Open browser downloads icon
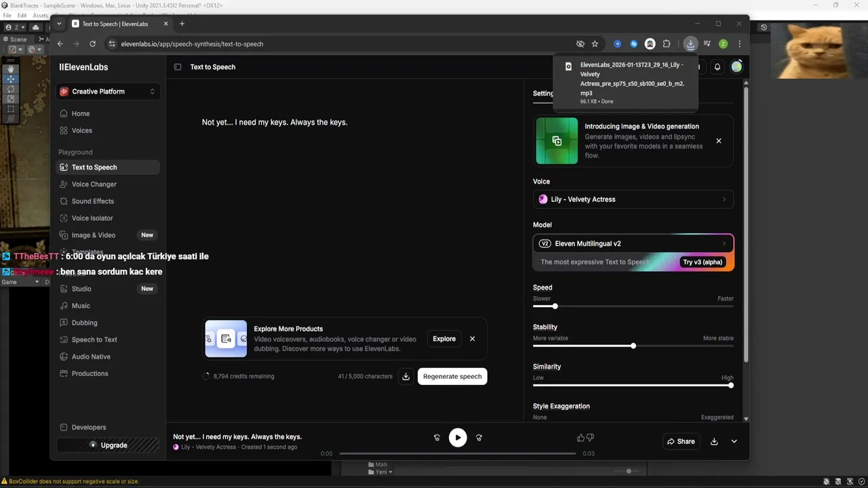Image resolution: width=868 pixels, height=488 pixels. (690, 44)
